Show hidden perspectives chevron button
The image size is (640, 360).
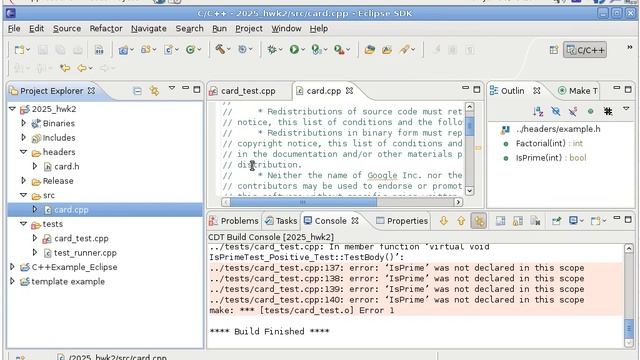point(629,48)
